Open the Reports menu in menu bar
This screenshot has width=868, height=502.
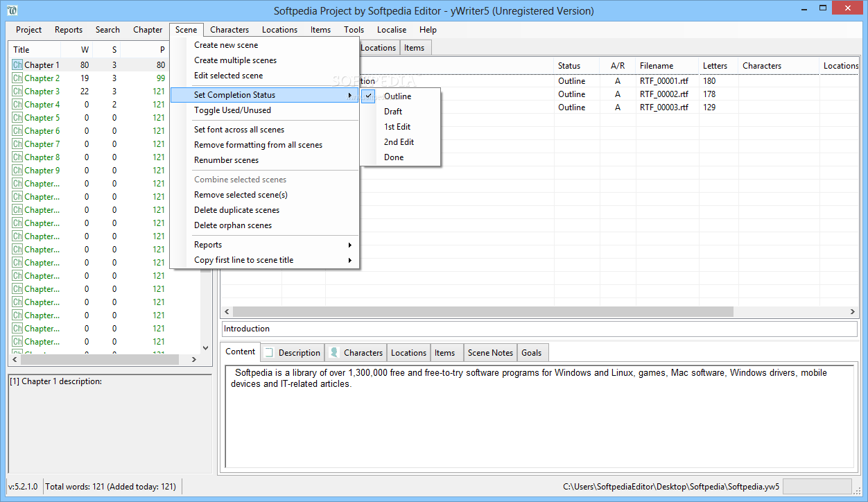click(x=69, y=30)
